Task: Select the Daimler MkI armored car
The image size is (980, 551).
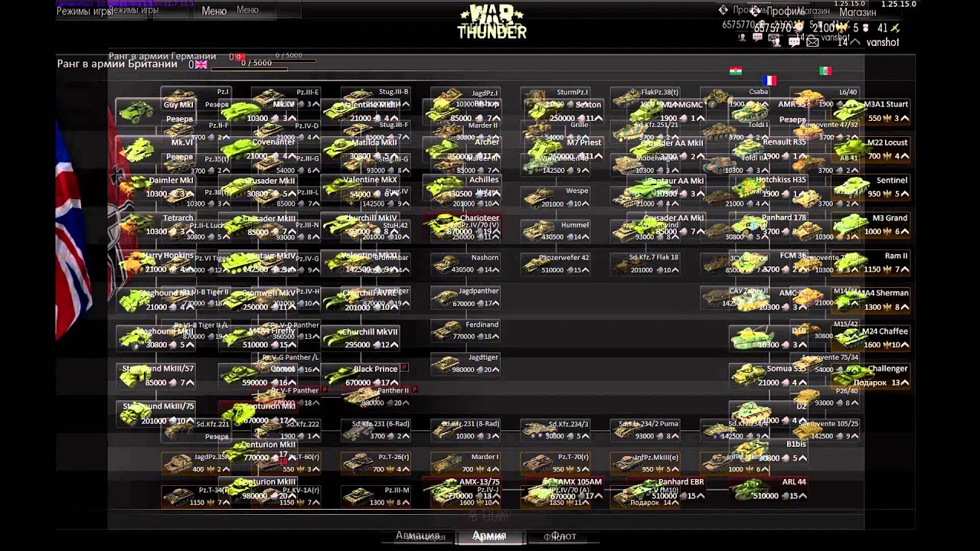Action: tap(155, 187)
